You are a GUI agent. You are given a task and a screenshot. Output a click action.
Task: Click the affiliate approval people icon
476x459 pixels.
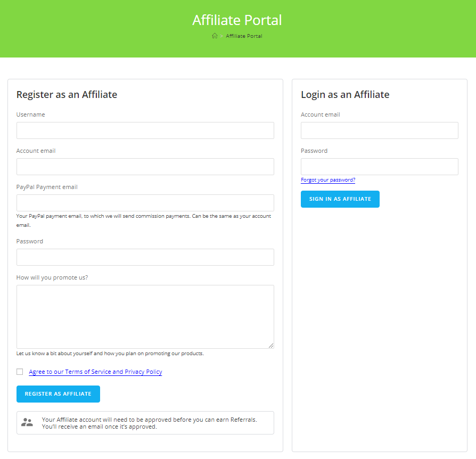(27, 422)
